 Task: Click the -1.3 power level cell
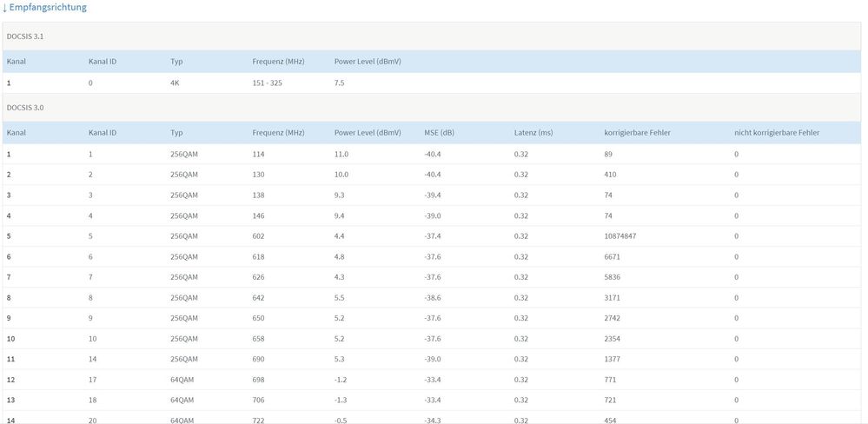tap(341, 400)
